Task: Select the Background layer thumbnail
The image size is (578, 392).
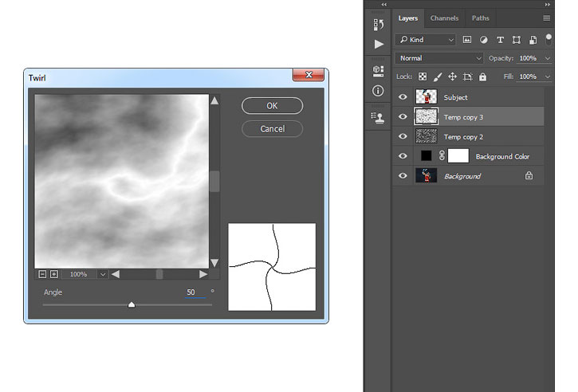Action: coord(427,175)
